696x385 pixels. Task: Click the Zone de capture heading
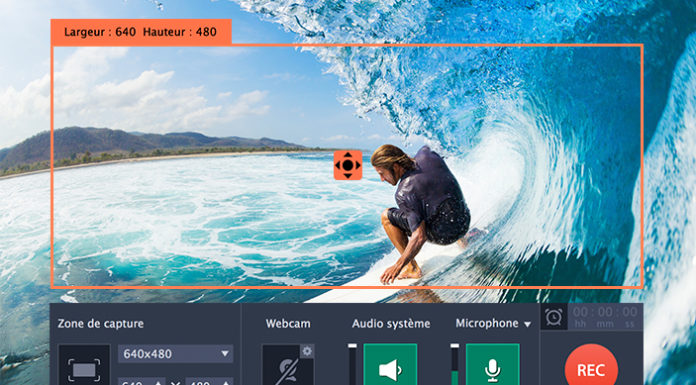pos(100,324)
